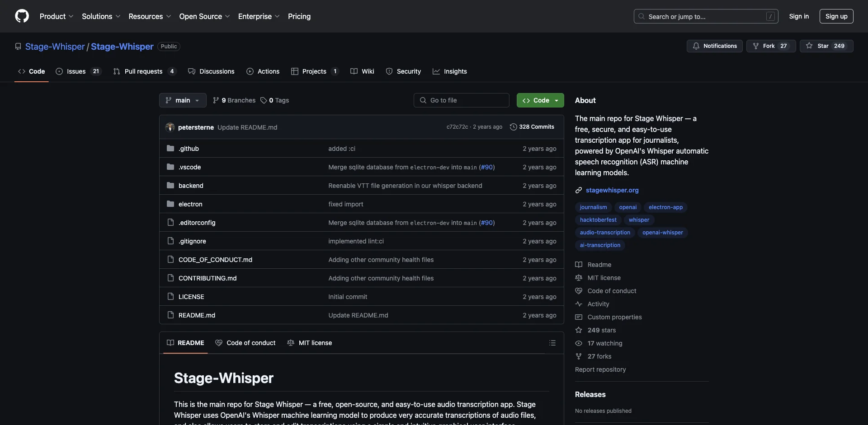Viewport: 868px width, 425px height.
Task: Open the #90 link in the .vscode row
Action: pos(486,167)
